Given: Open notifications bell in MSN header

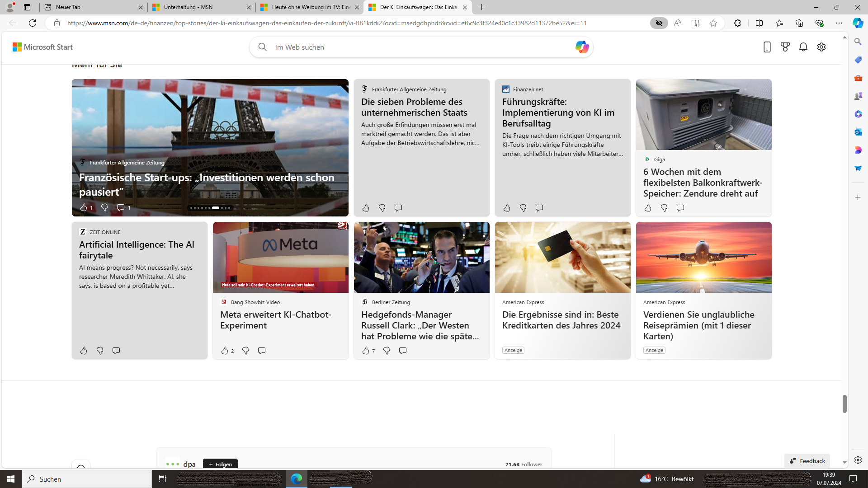Looking at the screenshot, I should click(x=803, y=47).
